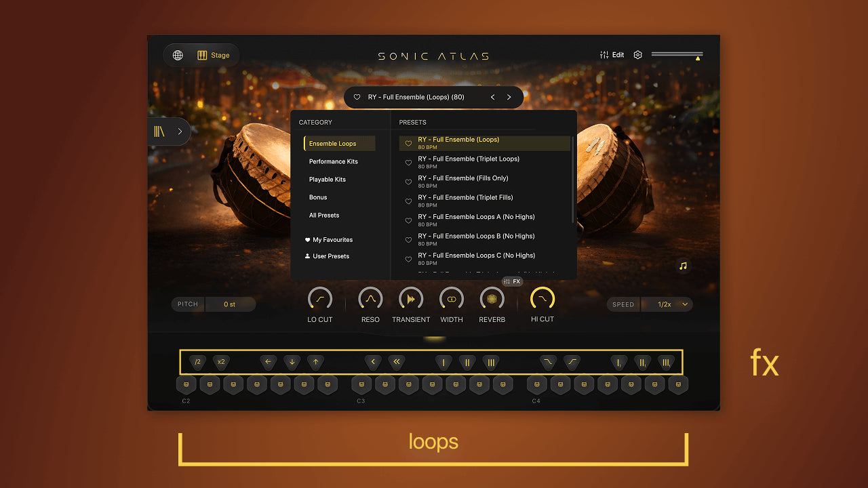This screenshot has width=868, height=488.
Task: Click the PITCH value field
Action: (x=230, y=304)
